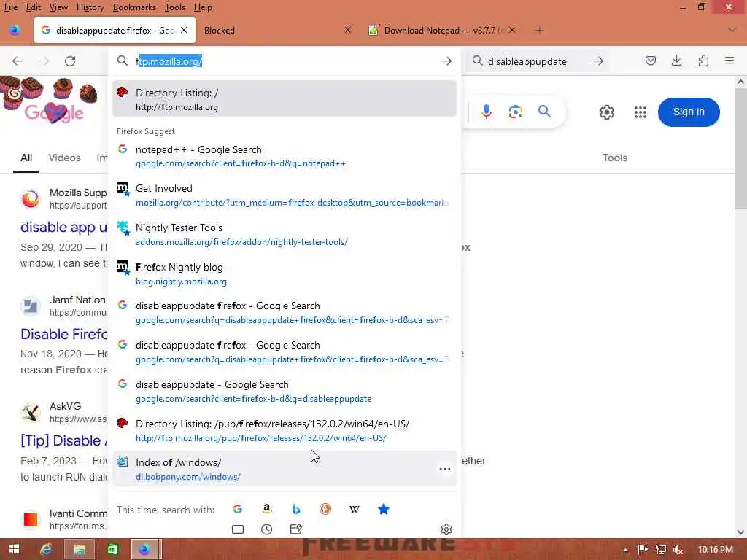Open the Downloads panel
This screenshot has width=747, height=560.
pyautogui.click(x=676, y=61)
